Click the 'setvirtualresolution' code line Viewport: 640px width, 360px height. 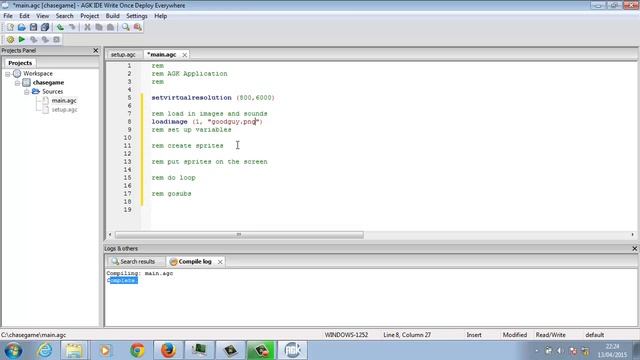213,98
